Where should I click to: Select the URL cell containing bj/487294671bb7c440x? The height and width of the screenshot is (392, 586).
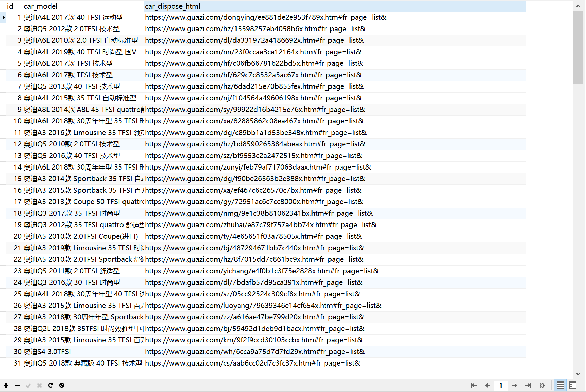335,248
